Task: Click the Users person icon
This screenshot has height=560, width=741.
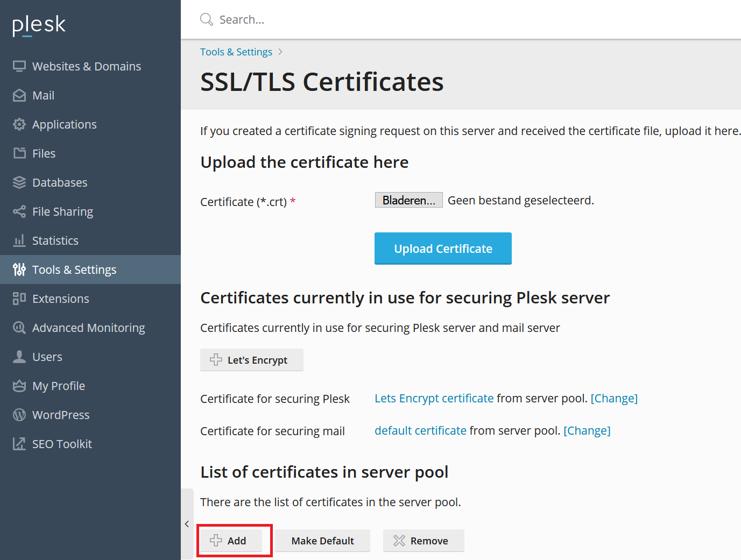Action: pos(19,357)
